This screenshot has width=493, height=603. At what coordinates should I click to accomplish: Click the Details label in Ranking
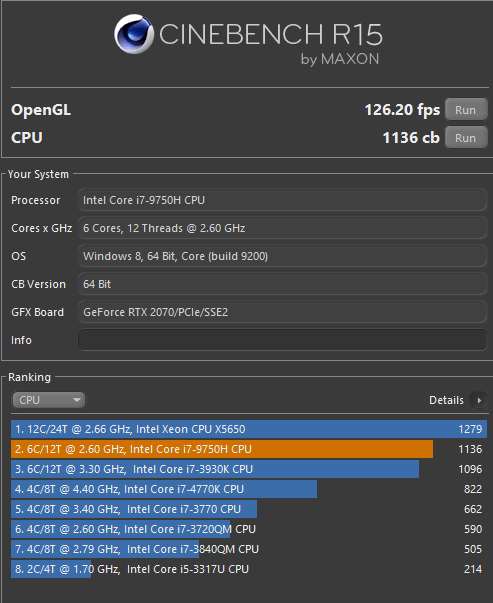pos(446,400)
